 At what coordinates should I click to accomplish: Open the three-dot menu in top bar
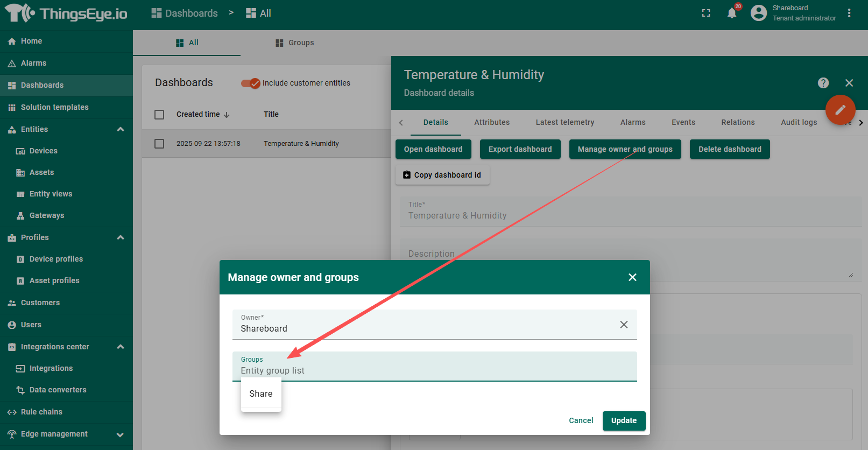(x=849, y=13)
